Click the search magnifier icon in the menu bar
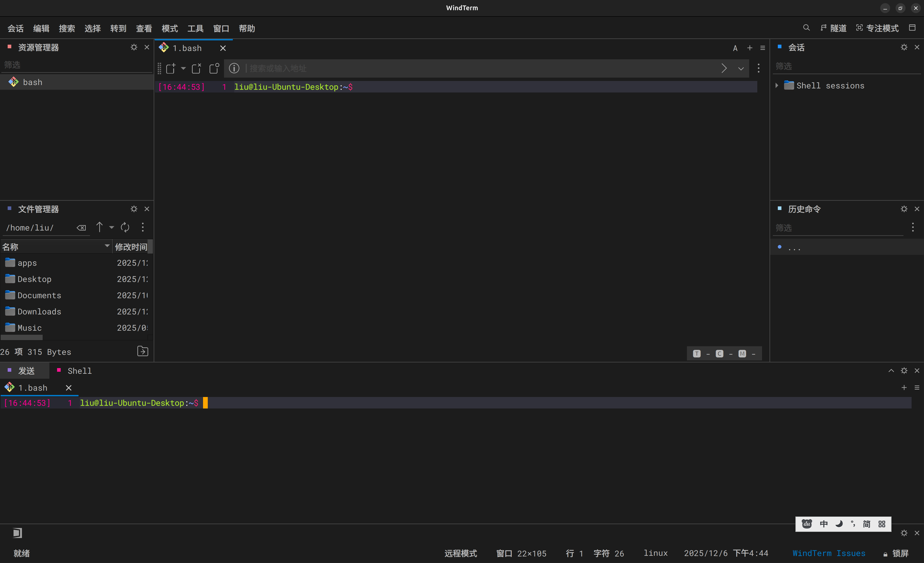Screen dimensions: 924x563 (x=806, y=28)
